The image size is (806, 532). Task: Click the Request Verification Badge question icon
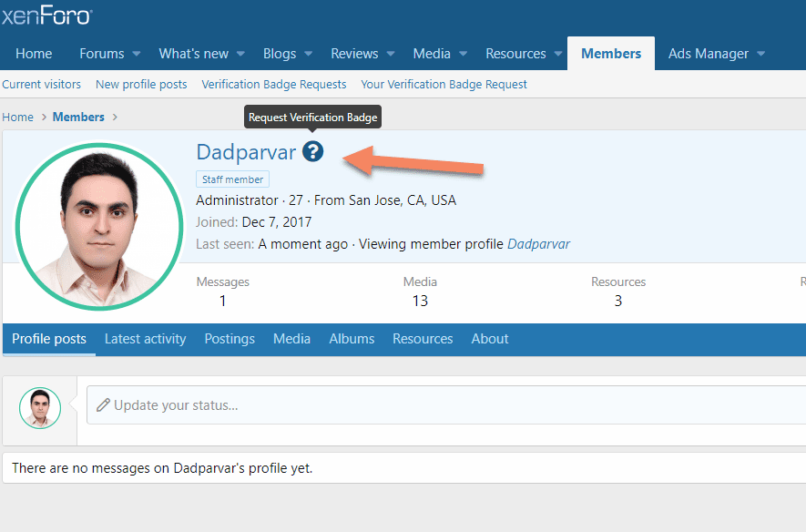(313, 152)
